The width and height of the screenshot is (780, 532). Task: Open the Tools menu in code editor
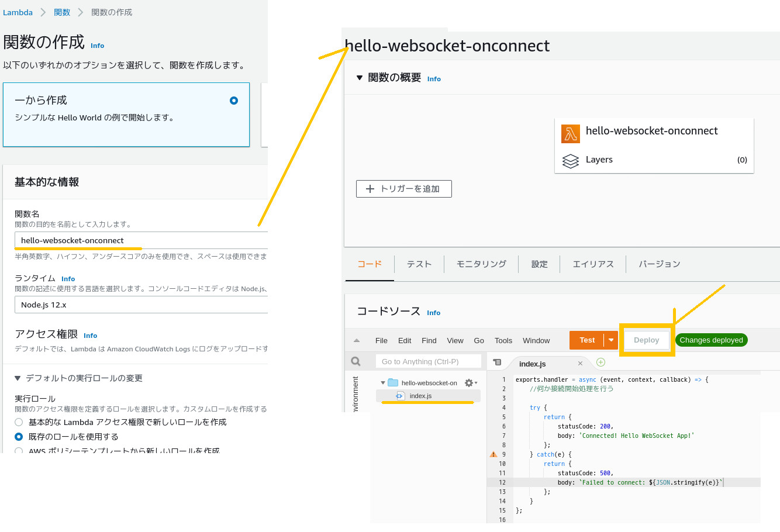pyautogui.click(x=503, y=340)
